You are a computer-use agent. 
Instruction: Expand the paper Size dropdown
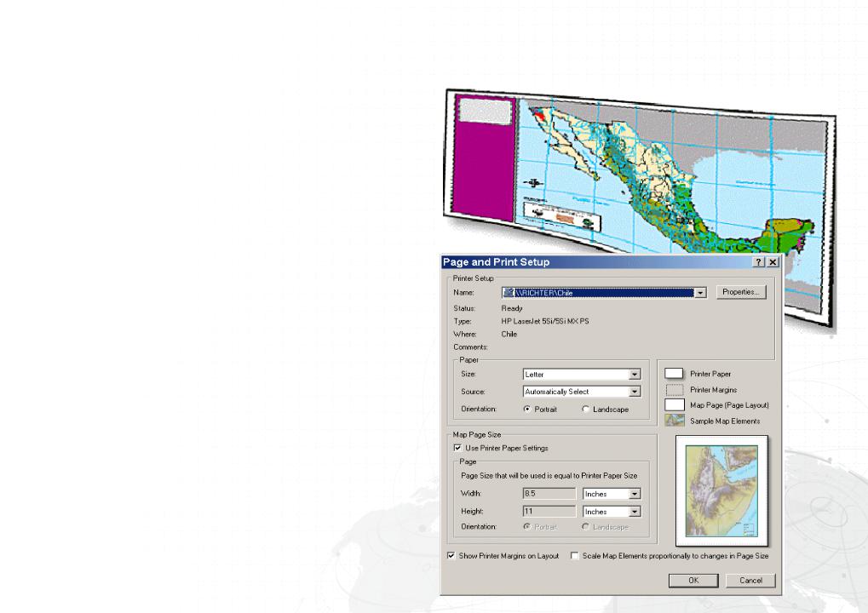click(x=635, y=375)
